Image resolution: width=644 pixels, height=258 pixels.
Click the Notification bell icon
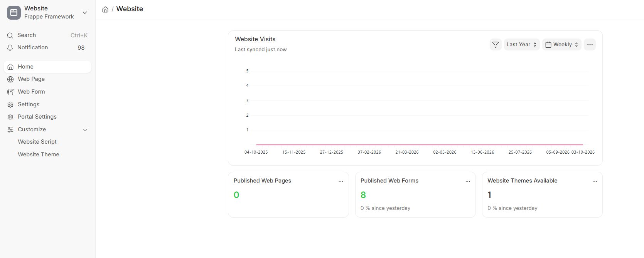tap(10, 47)
